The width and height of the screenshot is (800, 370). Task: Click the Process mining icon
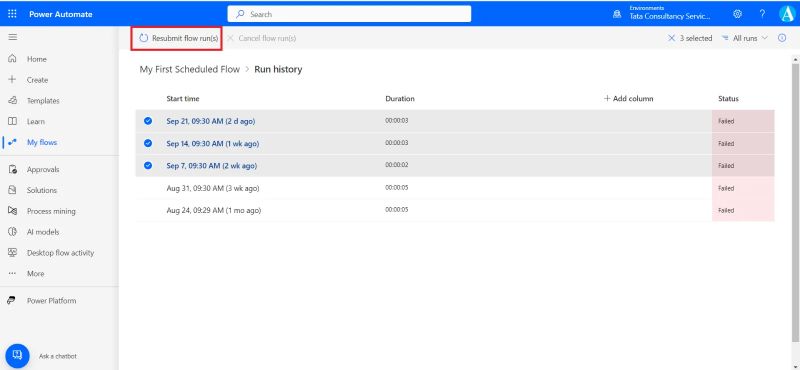[x=13, y=211]
